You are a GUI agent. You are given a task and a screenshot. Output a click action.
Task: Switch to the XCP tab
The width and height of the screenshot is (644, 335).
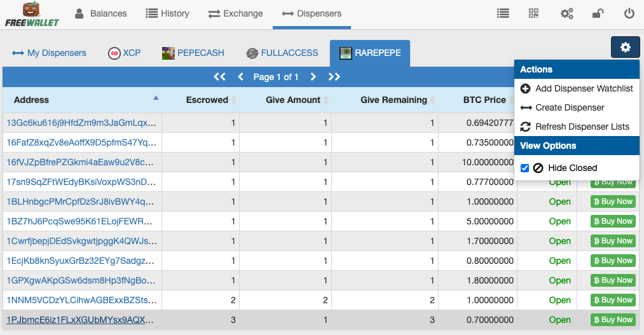coord(124,53)
